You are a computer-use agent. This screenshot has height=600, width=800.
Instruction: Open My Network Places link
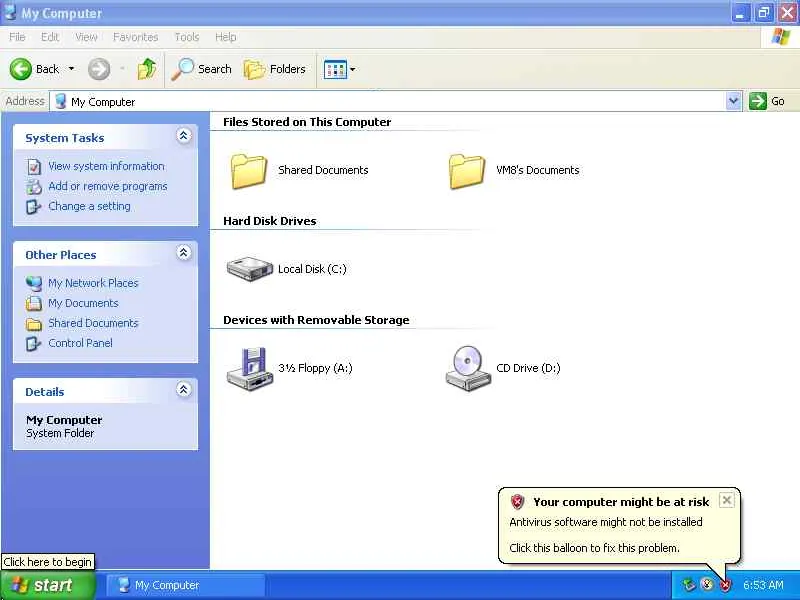tap(93, 283)
